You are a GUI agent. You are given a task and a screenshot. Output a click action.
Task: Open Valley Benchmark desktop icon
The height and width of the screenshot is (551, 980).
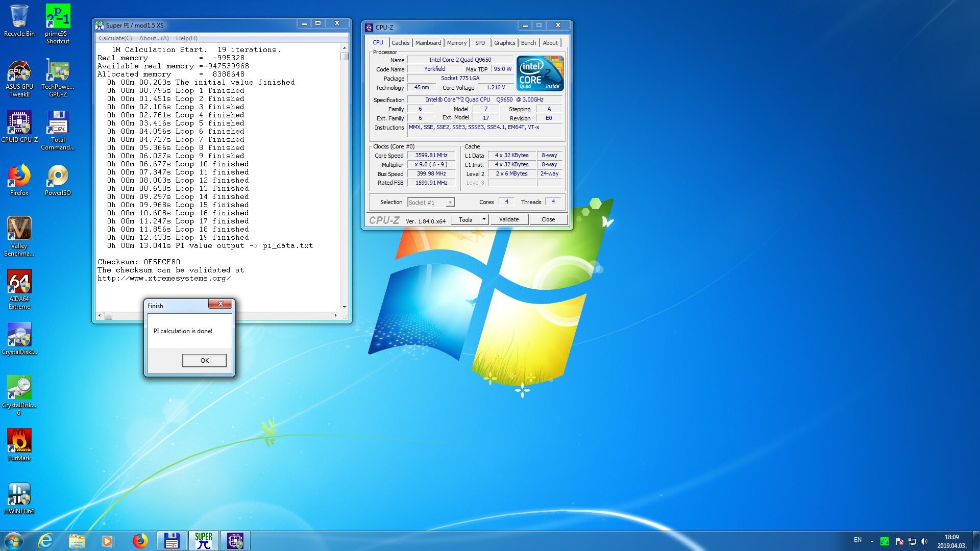[x=19, y=236]
